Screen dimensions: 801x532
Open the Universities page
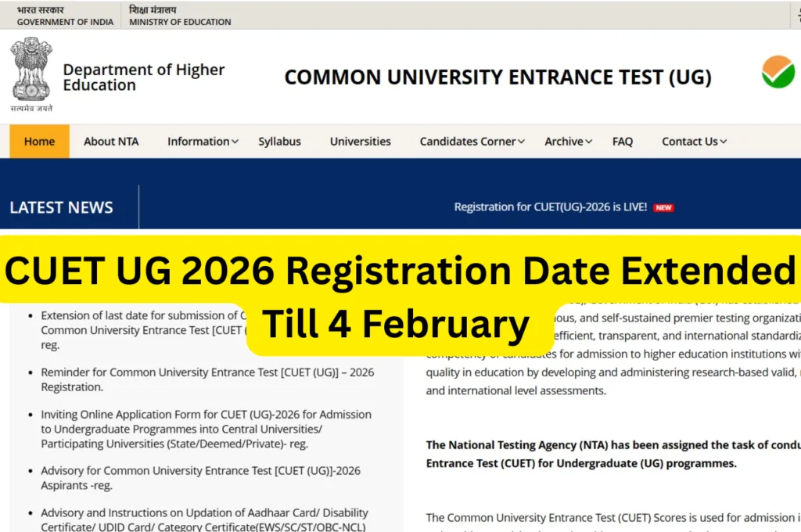coord(360,141)
